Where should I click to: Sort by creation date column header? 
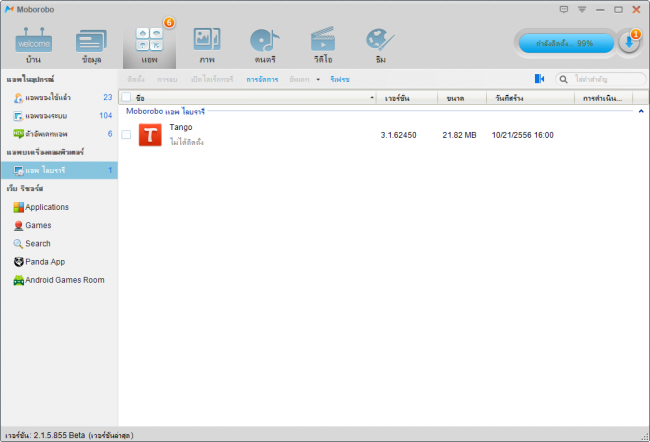point(530,98)
